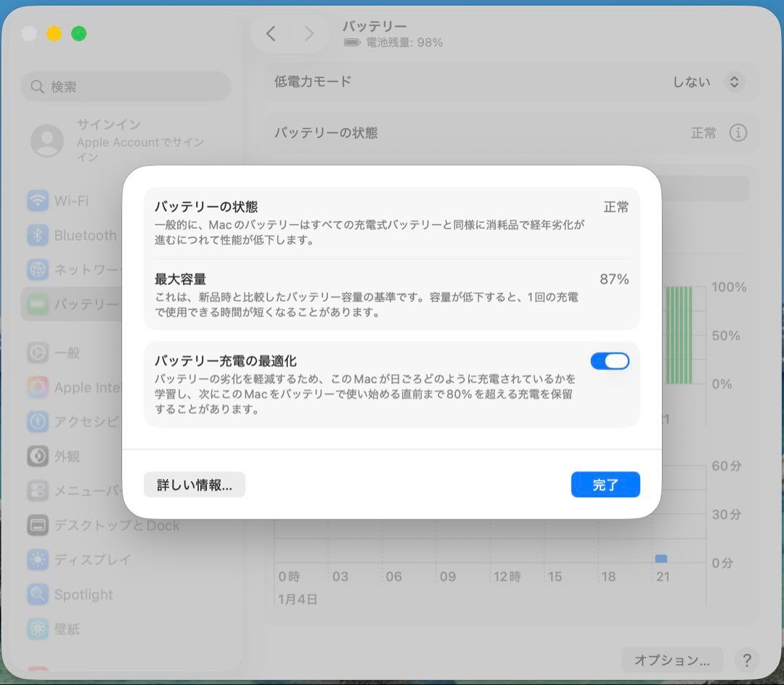This screenshot has width=784, height=685.
Task: Open 外観 settings from the sidebar
Action: [x=68, y=456]
